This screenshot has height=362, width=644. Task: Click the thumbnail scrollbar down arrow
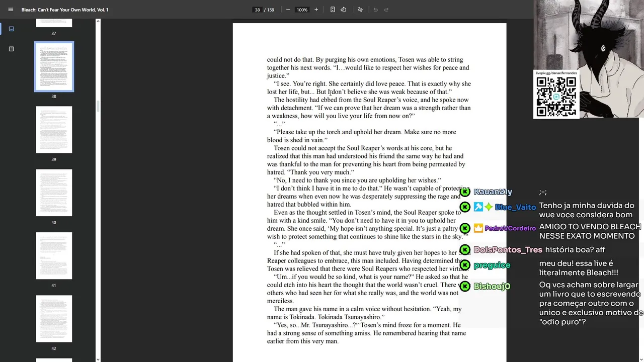pyautogui.click(x=98, y=359)
